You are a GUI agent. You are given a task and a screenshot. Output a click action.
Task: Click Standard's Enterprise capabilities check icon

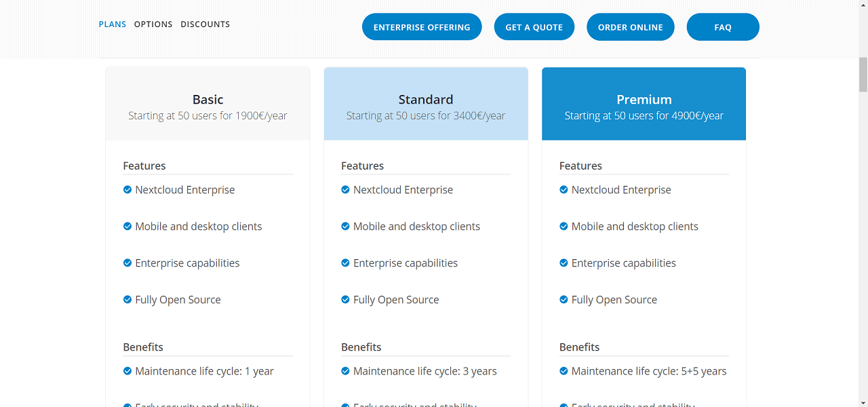(x=345, y=263)
